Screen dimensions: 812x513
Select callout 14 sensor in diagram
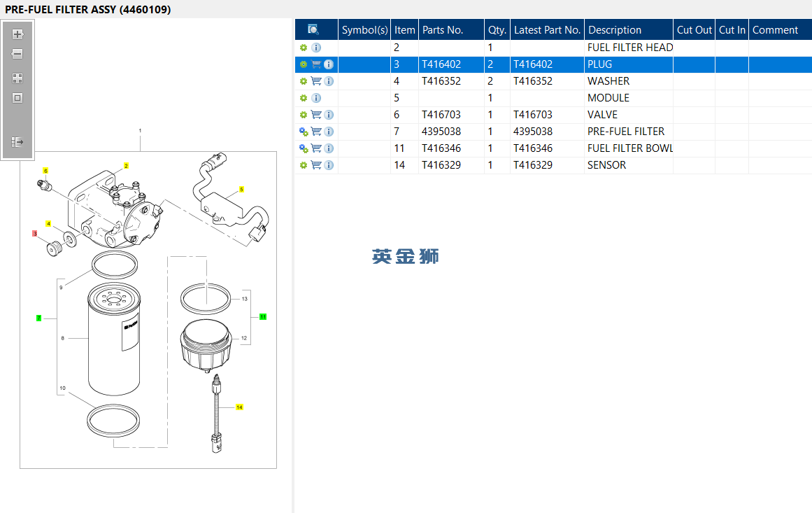pos(239,407)
